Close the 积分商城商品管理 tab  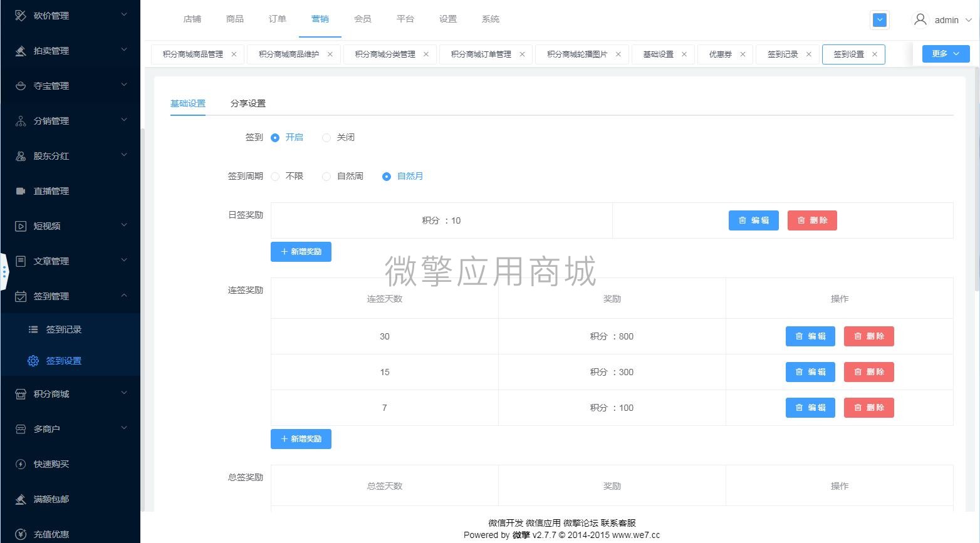[234, 54]
